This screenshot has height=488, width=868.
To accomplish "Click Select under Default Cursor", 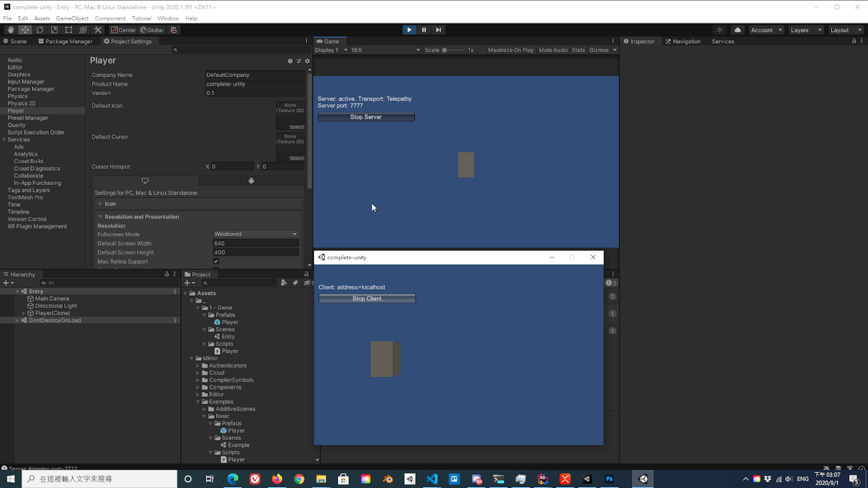I will tap(296, 159).
